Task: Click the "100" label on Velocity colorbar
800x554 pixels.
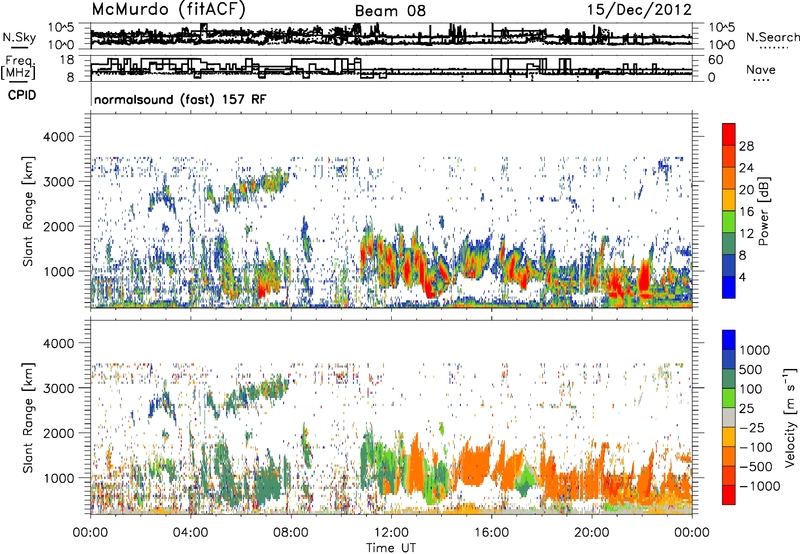Action: coord(751,389)
